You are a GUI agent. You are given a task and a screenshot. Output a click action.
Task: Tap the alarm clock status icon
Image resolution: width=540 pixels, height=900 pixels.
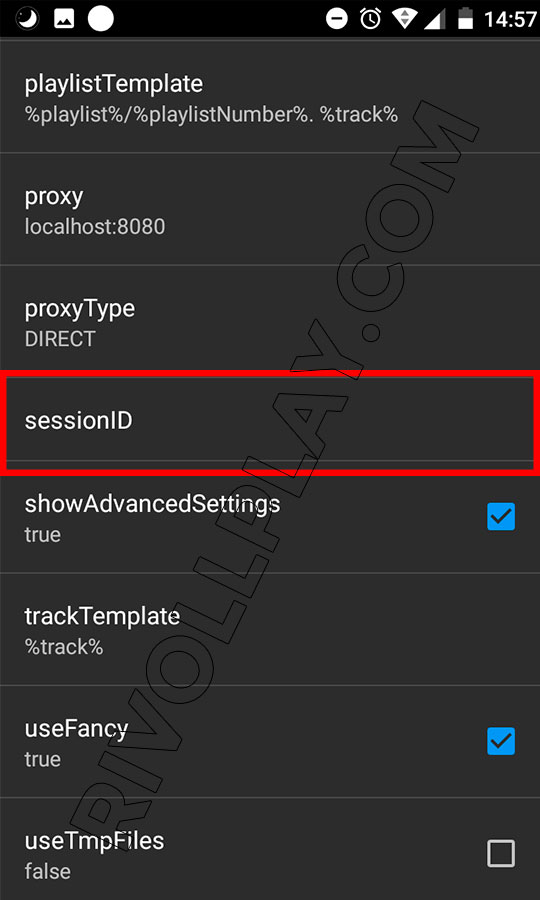371,20
